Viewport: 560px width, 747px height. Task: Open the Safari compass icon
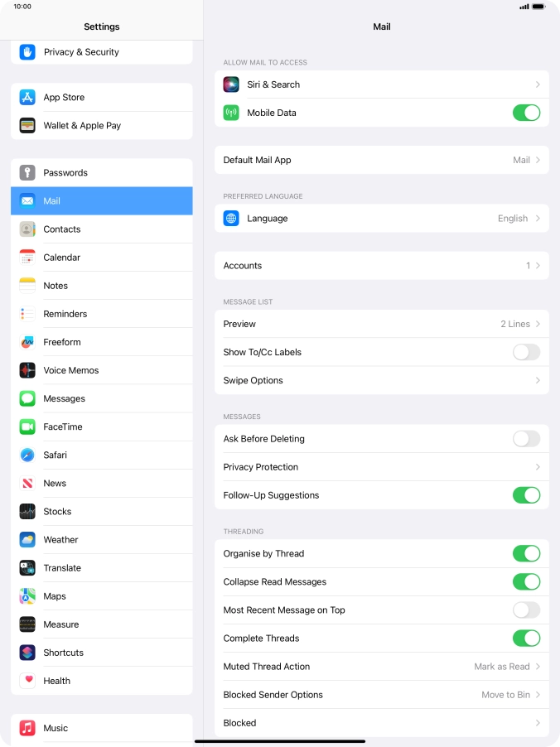pos(27,455)
